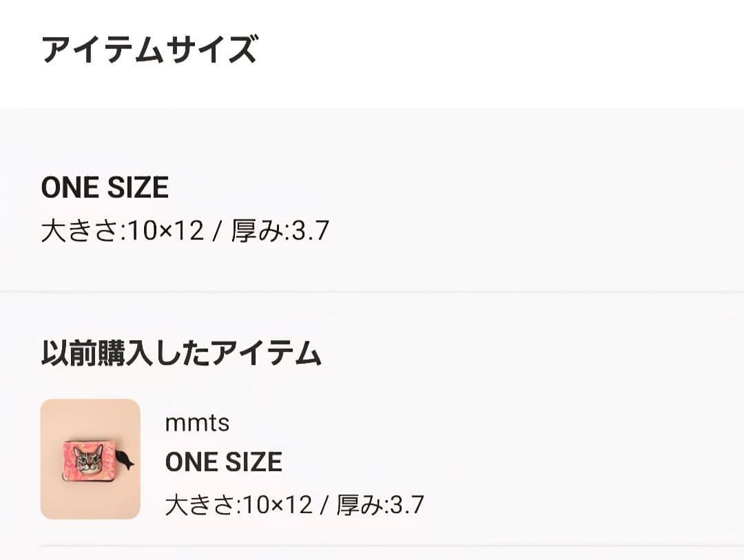This screenshot has width=744, height=560.
Task: Select the top ONE SIZE label
Action: point(105,188)
